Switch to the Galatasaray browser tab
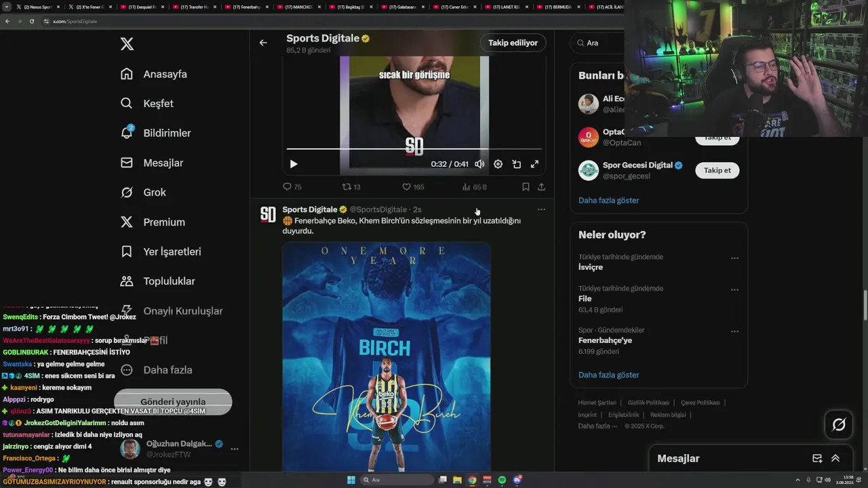 (x=403, y=7)
